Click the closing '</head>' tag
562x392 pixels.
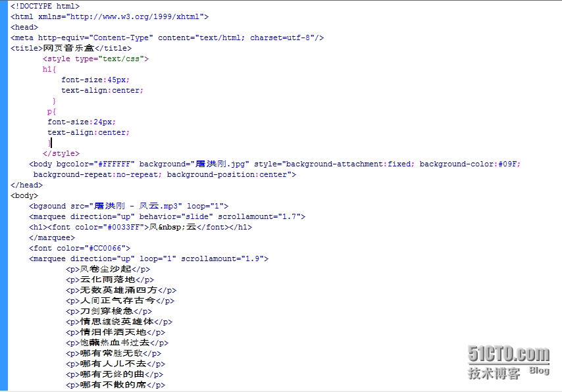point(26,185)
